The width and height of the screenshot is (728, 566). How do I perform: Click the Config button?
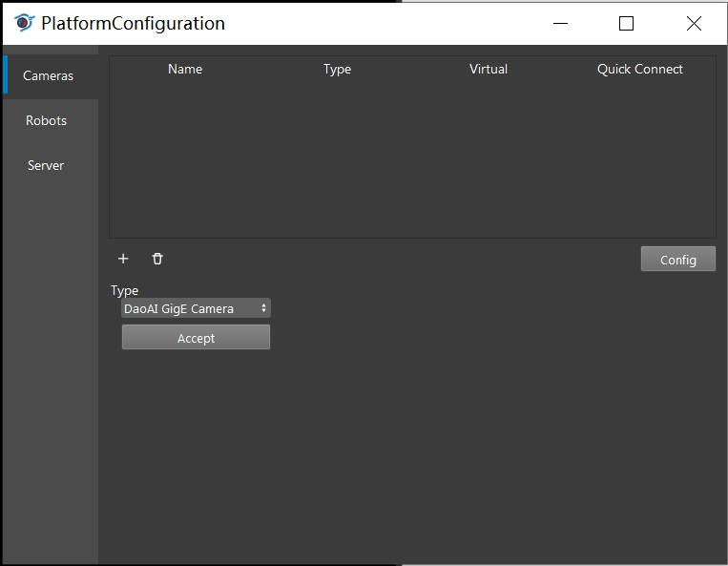tap(677, 259)
